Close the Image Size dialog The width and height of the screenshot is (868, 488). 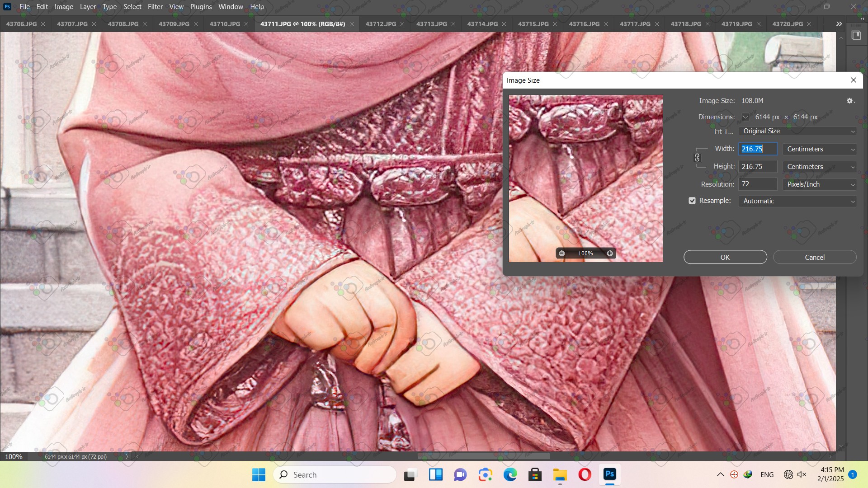click(854, 80)
